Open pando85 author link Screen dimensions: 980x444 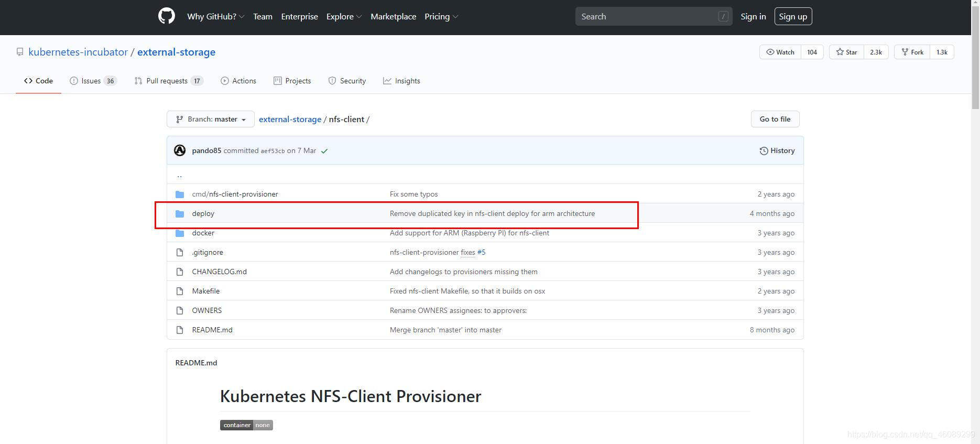pos(206,150)
